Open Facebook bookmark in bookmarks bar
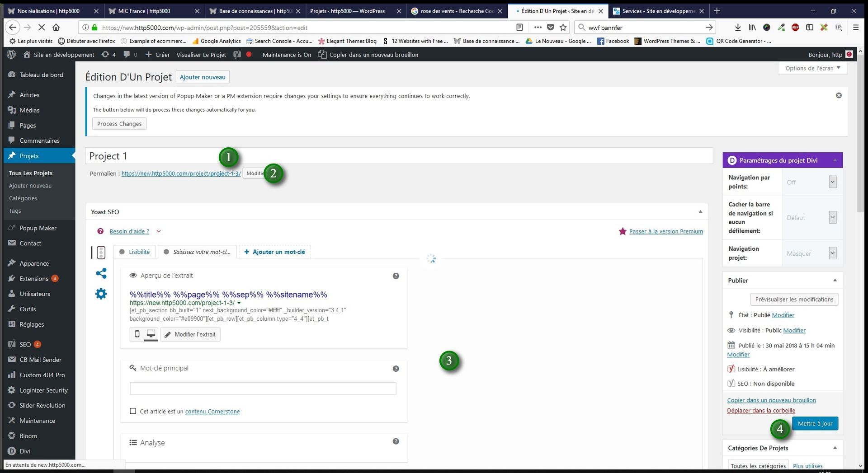 pyautogui.click(x=613, y=41)
